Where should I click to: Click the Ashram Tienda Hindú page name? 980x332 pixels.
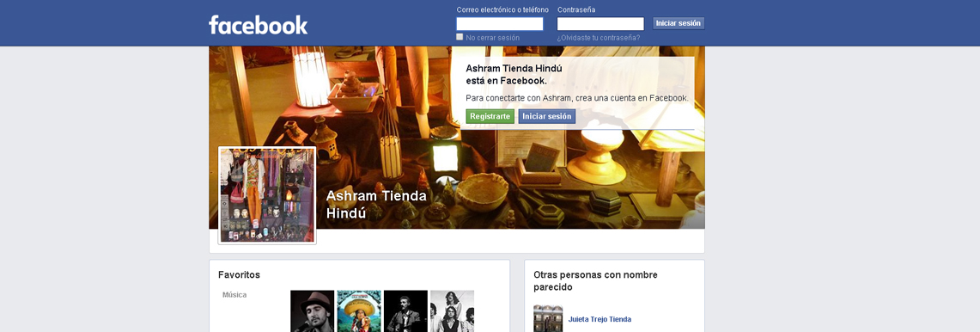tap(376, 204)
